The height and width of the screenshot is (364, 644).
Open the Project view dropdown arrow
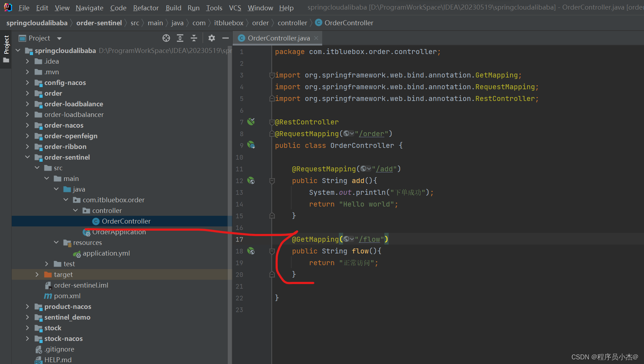59,38
